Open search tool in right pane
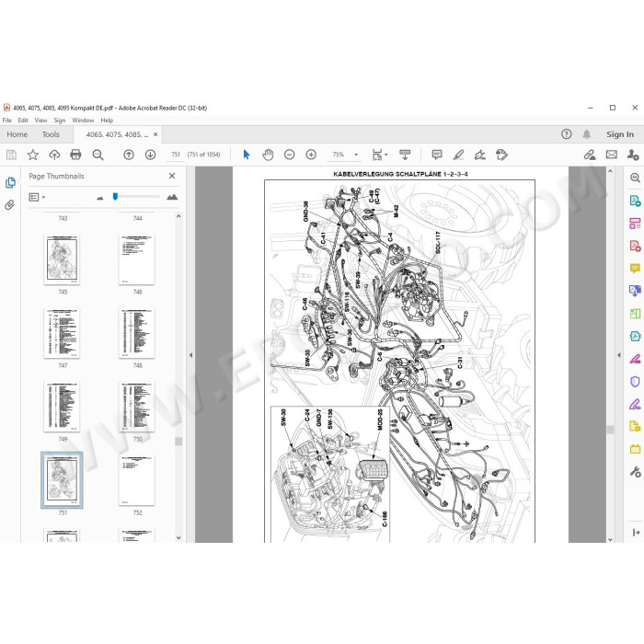 point(635,178)
